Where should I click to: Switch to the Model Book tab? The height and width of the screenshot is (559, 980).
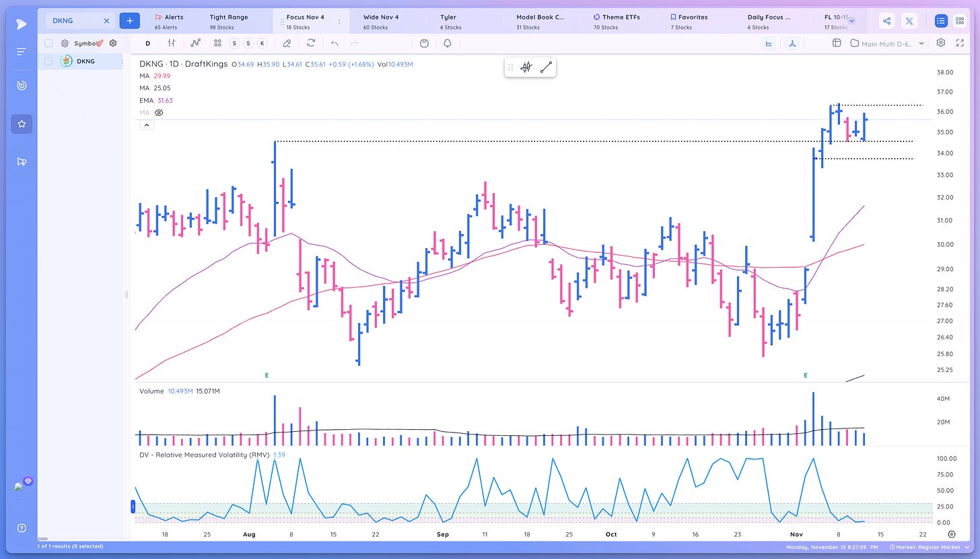pyautogui.click(x=540, y=22)
